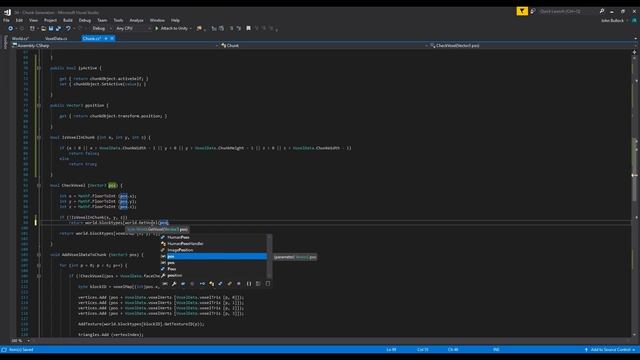Toggle the fields filter in IntelliSense bar
Screen dimensions: 640x360
(x=183, y=283)
